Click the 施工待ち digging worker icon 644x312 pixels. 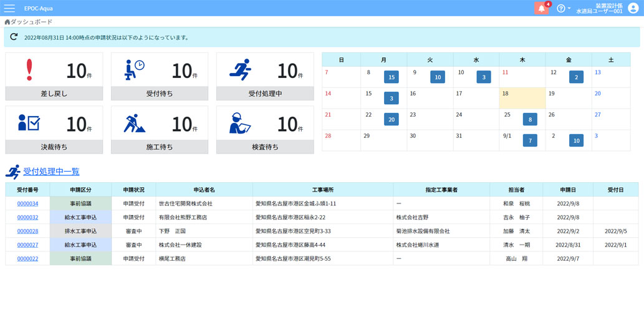pyautogui.click(x=134, y=124)
